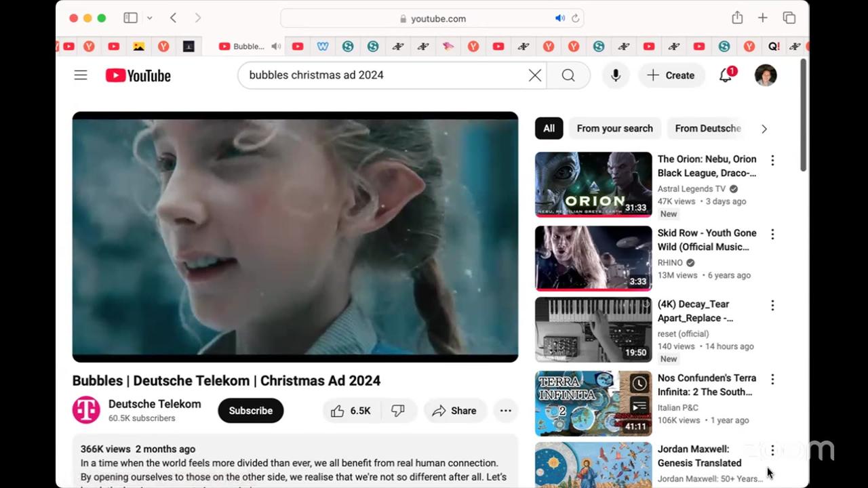This screenshot has width=868, height=488.
Task: Click the video player to pause
Action: coord(295,237)
